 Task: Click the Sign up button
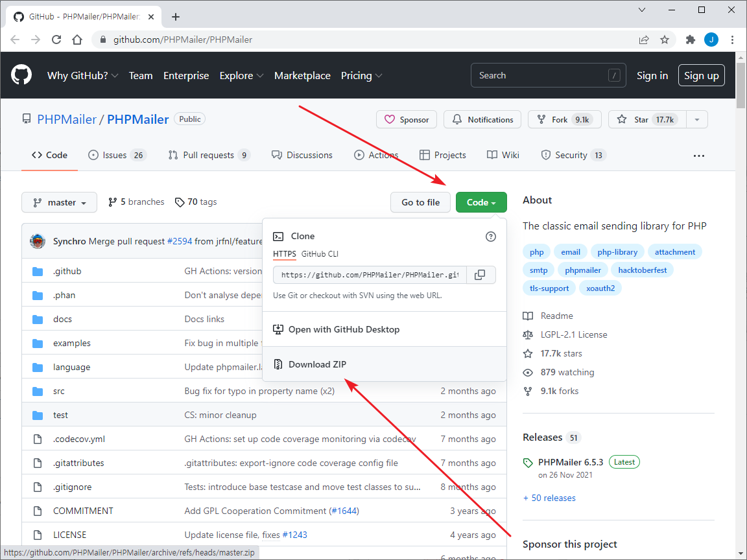tap(701, 75)
